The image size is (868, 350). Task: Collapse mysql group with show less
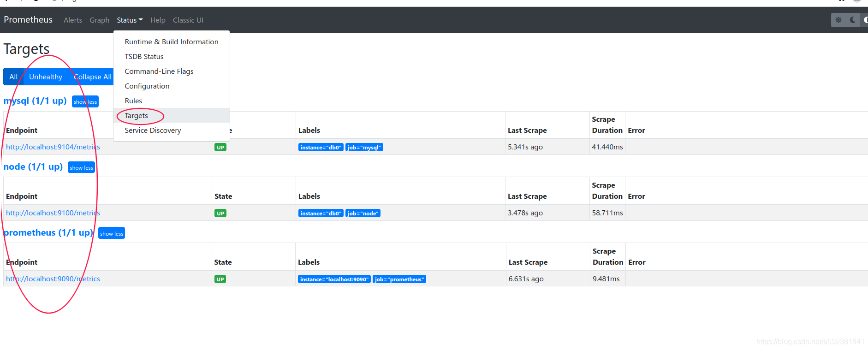pos(85,101)
